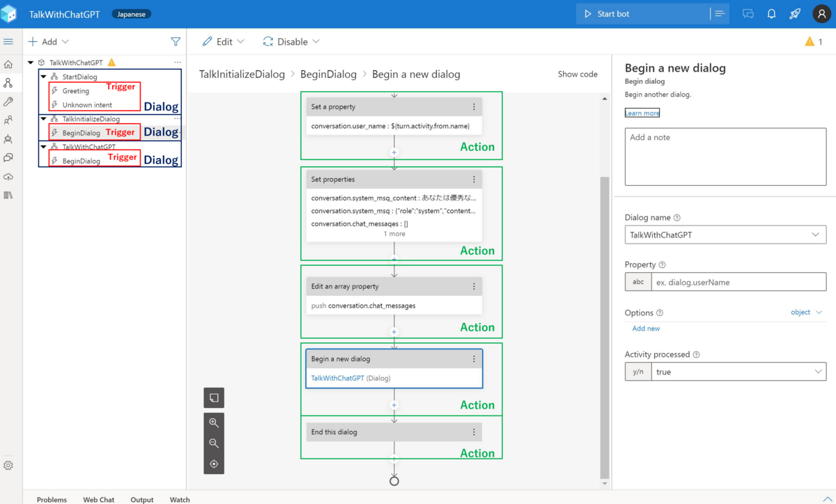
Task: Collapse the TalkInitializeDialog tree node
Action: 43,119
